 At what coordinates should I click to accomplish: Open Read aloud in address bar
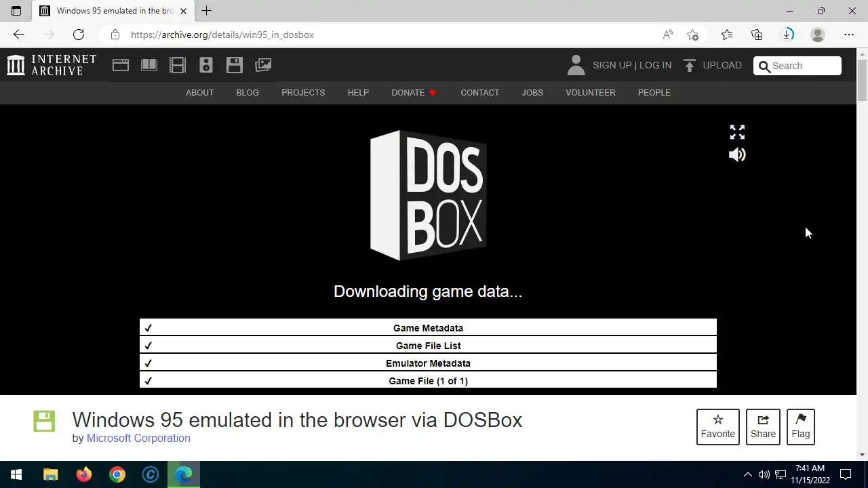pyautogui.click(x=668, y=35)
